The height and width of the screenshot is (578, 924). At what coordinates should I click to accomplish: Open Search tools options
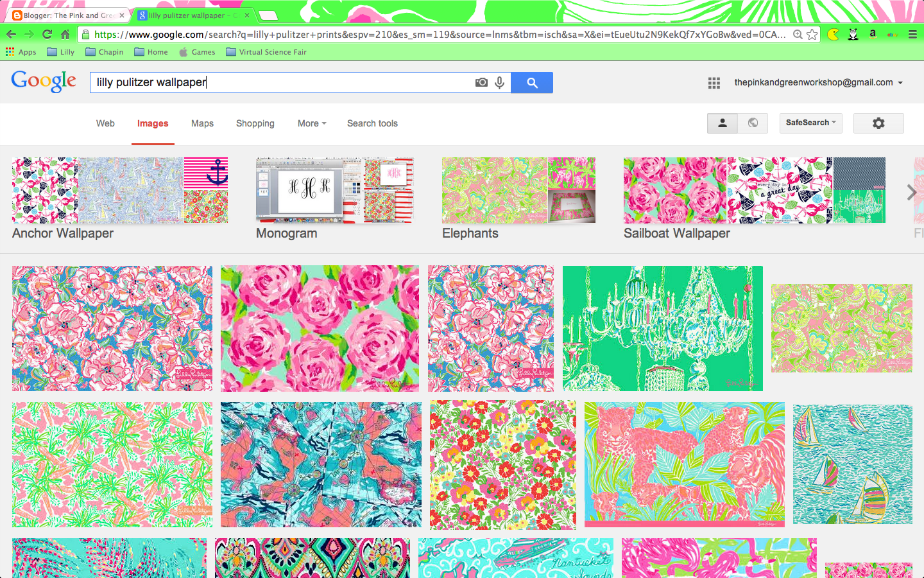[x=372, y=123]
